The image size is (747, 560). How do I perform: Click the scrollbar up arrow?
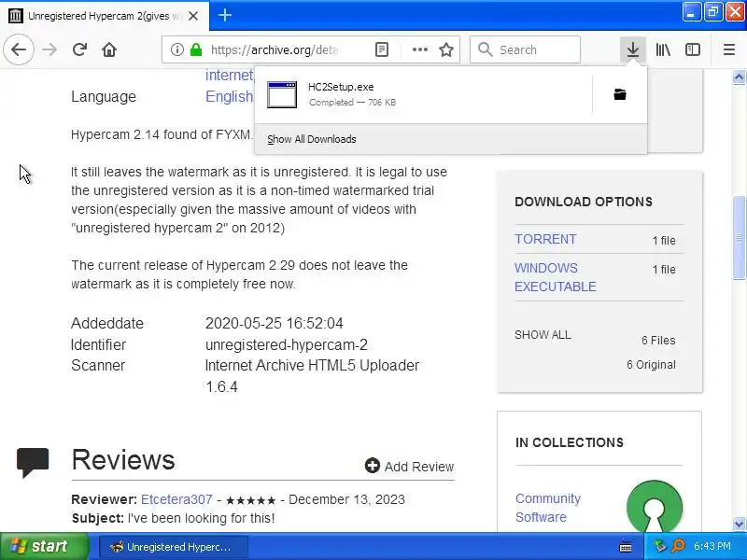739,77
